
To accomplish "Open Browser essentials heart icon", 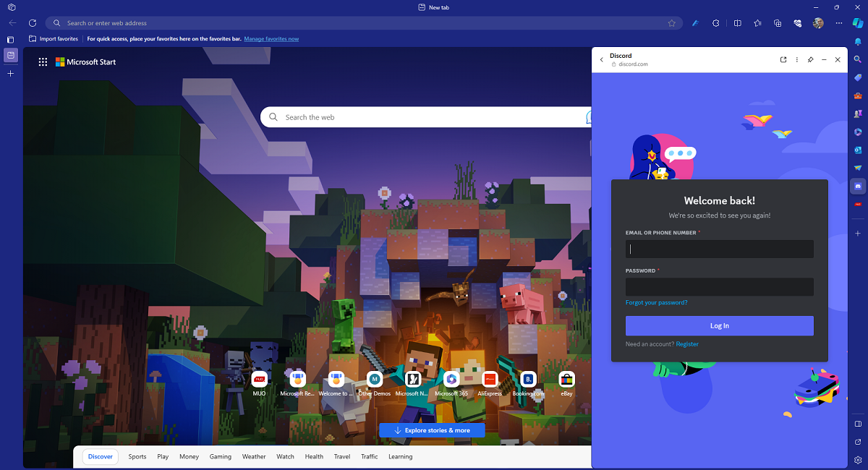I will click(x=796, y=23).
